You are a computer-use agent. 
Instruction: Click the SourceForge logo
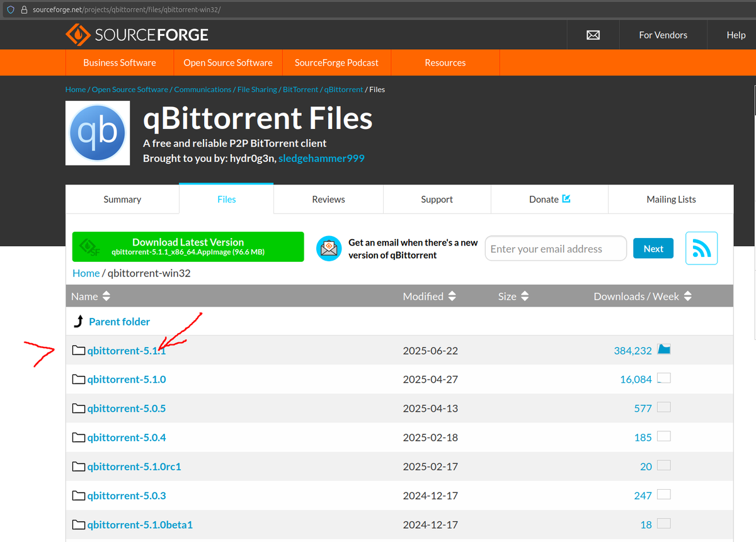(x=137, y=35)
